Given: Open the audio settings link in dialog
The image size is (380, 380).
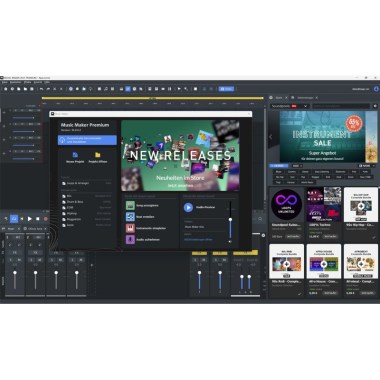Looking at the screenshot, I should click(198, 239).
